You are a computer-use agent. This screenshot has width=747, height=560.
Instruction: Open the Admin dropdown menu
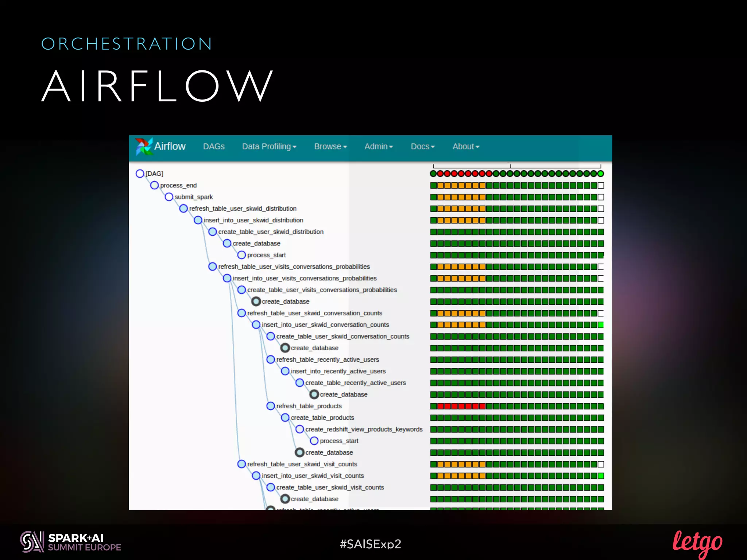(379, 147)
